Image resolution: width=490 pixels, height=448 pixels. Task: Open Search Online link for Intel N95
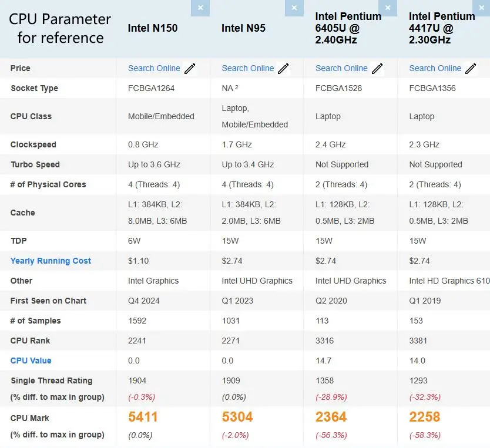click(248, 68)
